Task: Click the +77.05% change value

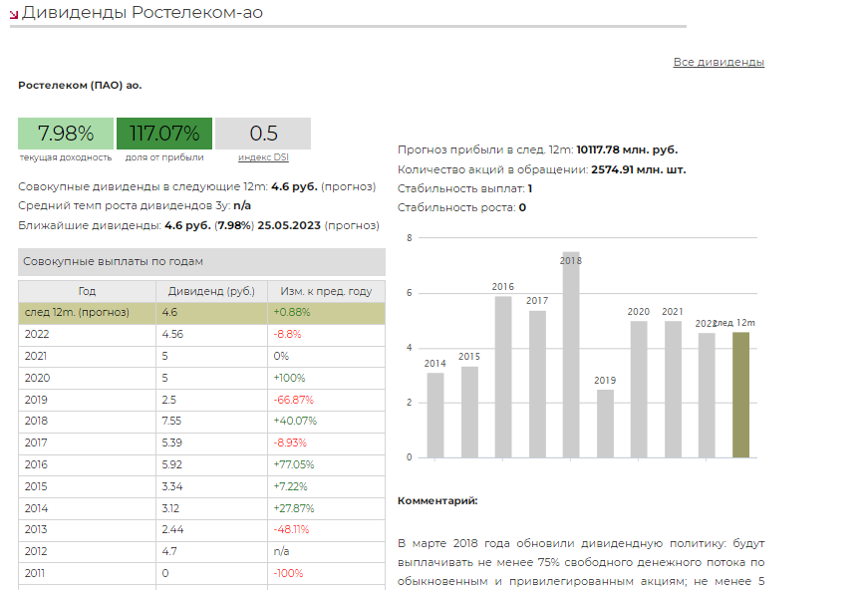Action: pos(294,464)
